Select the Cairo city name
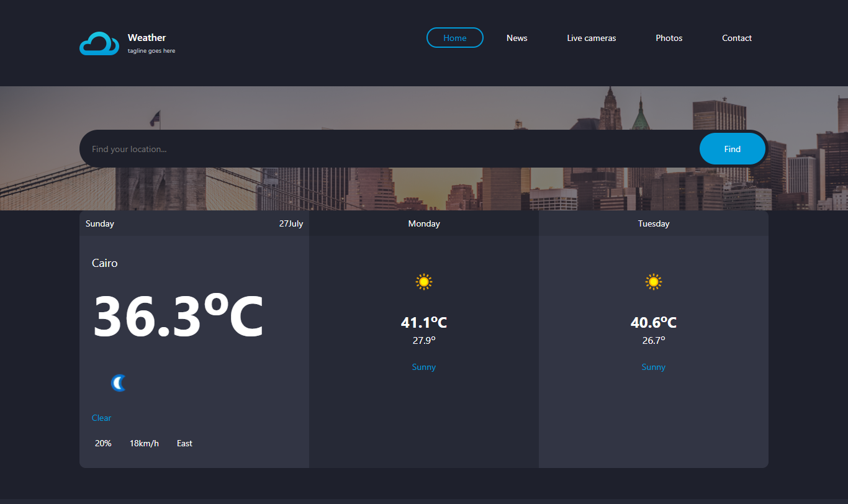Screen dimensions: 848x504 click(104, 263)
